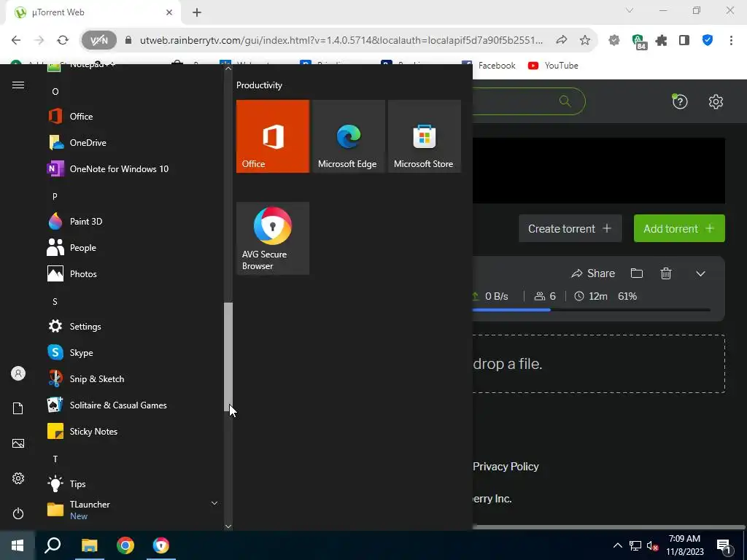Jump to letter O section header
This screenshot has width=747, height=560.
pyautogui.click(x=55, y=91)
